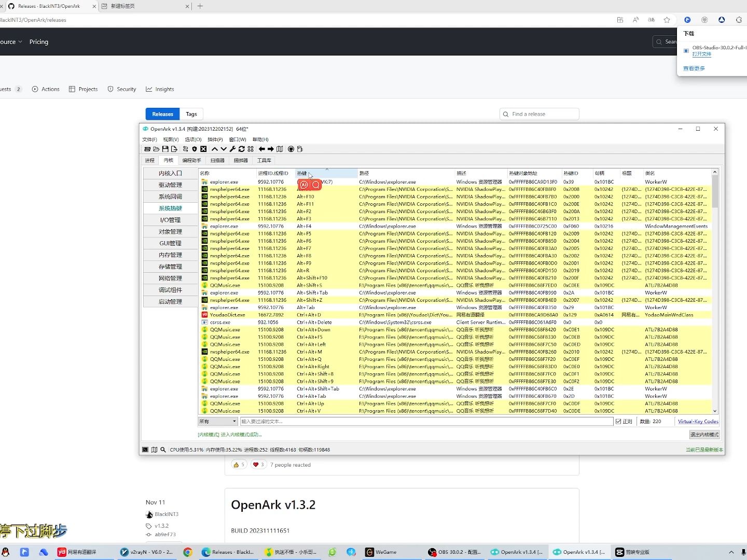Click the floppy disk save icon in OpenArk

[165, 149]
